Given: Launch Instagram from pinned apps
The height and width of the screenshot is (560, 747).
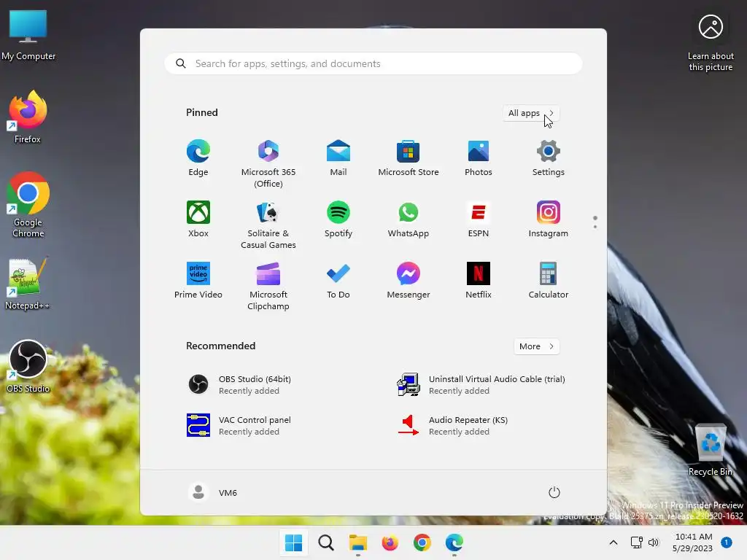Looking at the screenshot, I should 549,219.
